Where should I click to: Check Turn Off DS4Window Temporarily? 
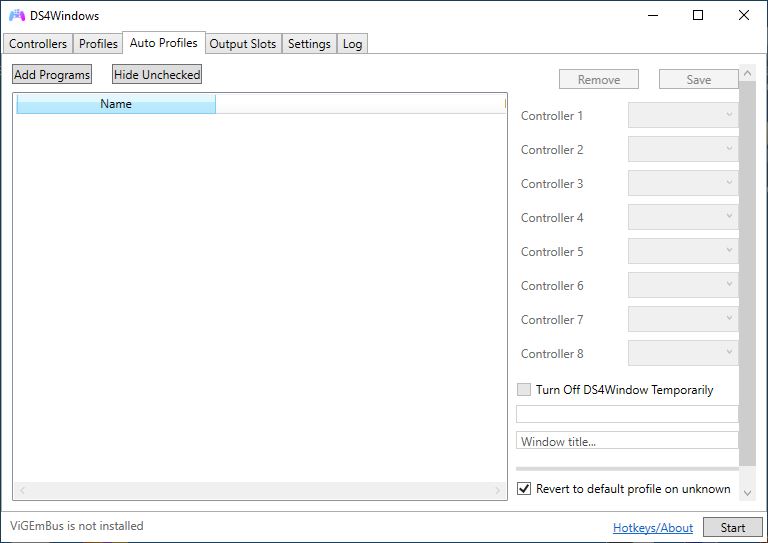coord(524,390)
